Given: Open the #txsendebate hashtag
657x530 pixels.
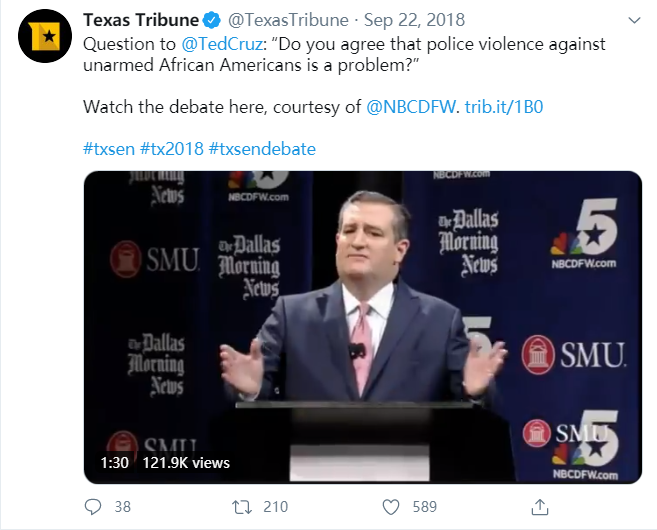Looking at the screenshot, I should [x=262, y=149].
